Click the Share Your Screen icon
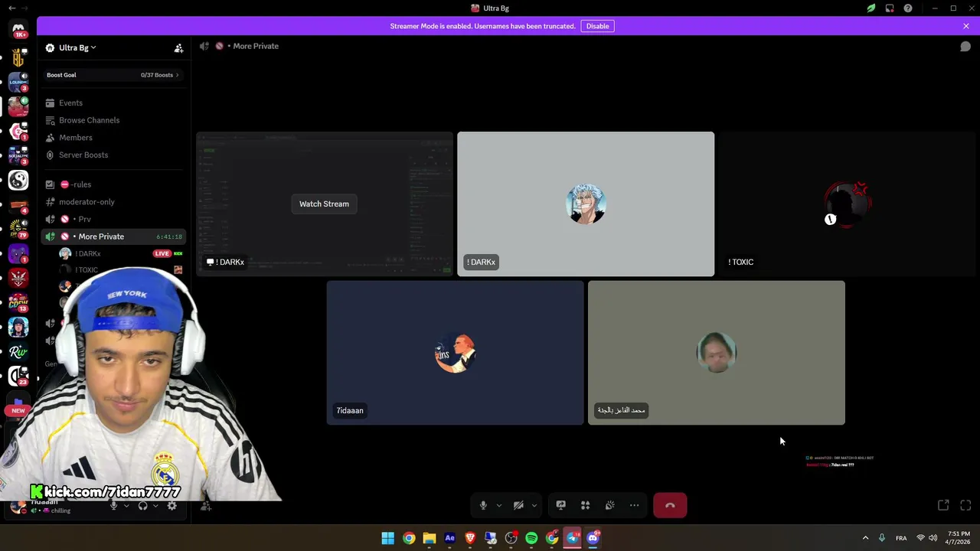Image resolution: width=980 pixels, height=551 pixels. [560, 505]
